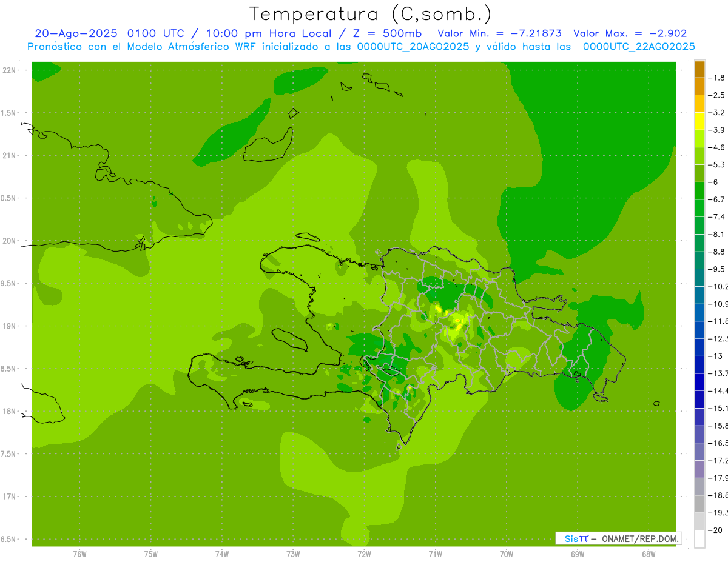Click the '-3.2' colorbar value label
This screenshot has height=562, width=728.
[x=718, y=112]
